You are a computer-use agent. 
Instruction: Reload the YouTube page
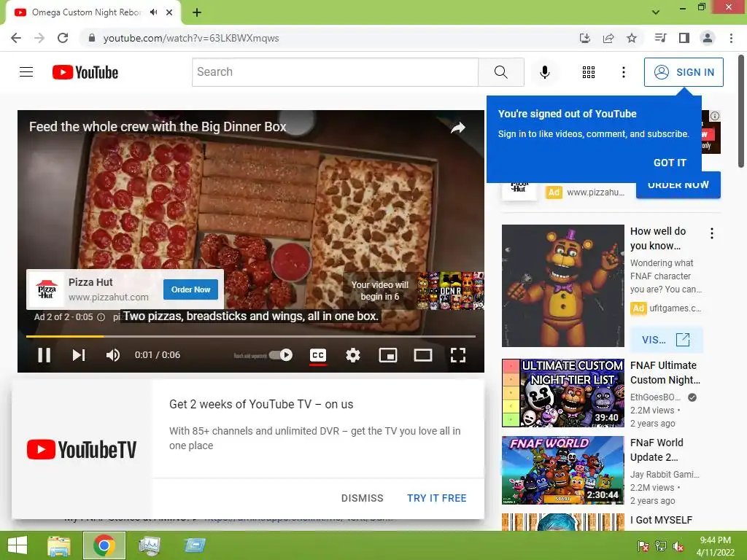click(63, 38)
